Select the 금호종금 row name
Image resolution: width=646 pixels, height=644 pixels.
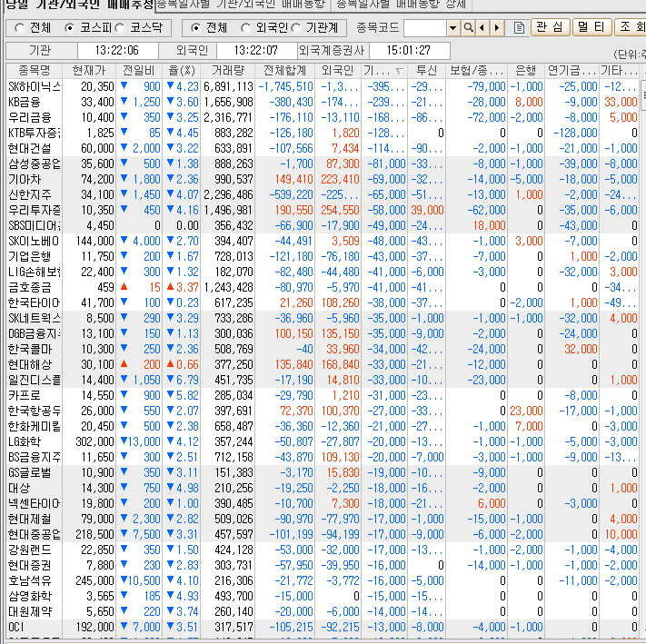point(29,287)
